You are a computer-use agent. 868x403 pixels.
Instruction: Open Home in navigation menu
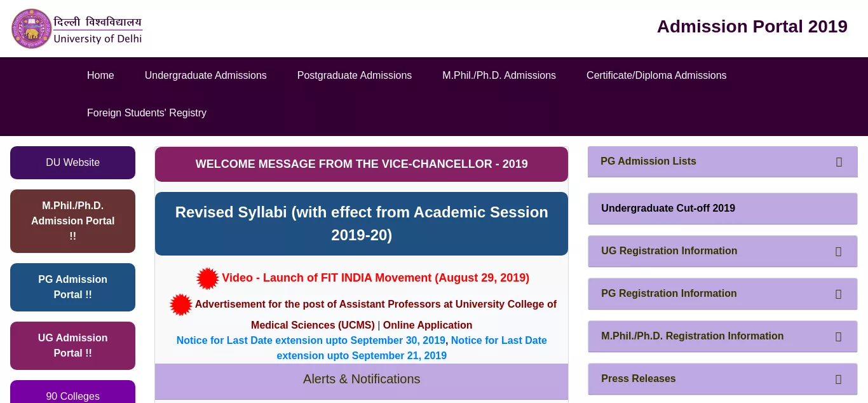(x=100, y=76)
